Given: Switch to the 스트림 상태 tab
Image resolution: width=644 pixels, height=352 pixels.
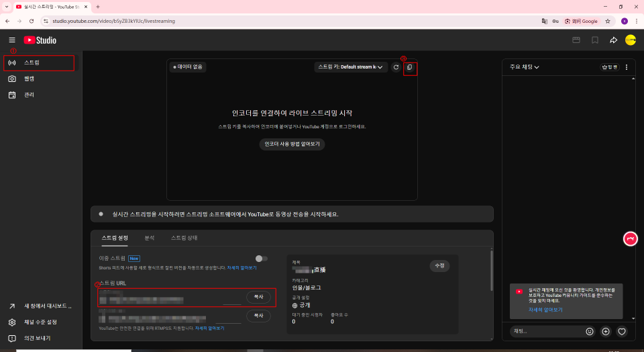Looking at the screenshot, I should [184, 238].
